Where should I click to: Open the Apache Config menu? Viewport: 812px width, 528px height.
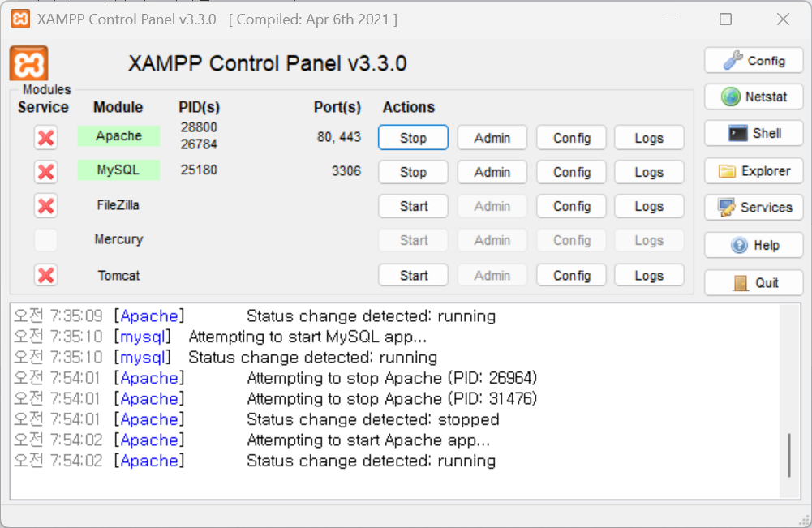[x=572, y=138]
